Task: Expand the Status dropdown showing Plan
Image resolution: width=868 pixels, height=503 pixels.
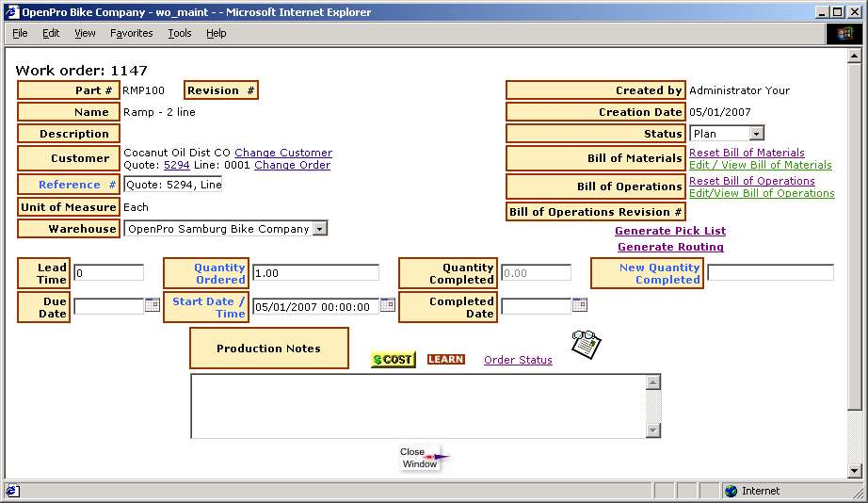Action: click(x=756, y=134)
